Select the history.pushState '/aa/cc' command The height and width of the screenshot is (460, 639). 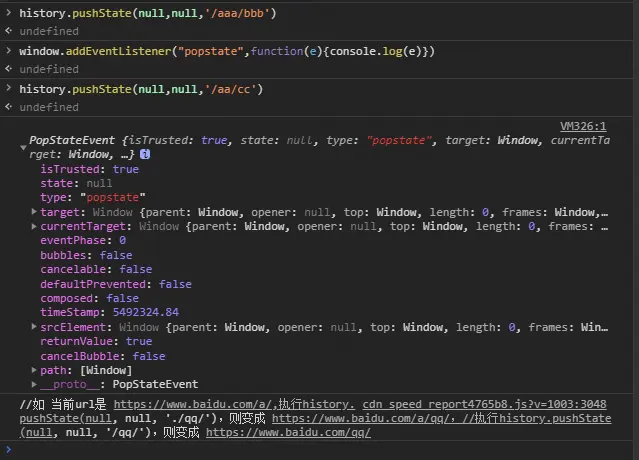pyautogui.click(x=141, y=89)
